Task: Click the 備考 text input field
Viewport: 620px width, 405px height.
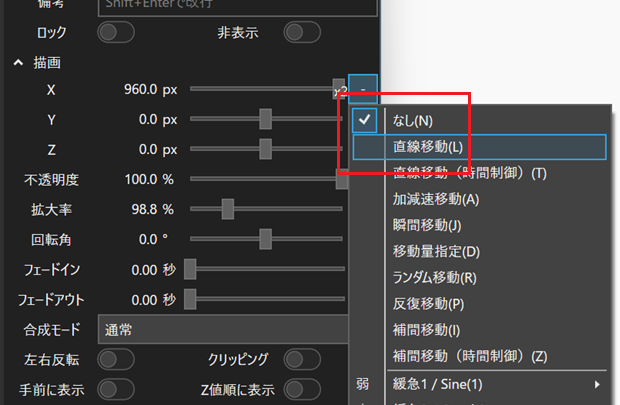Action: coord(238,5)
